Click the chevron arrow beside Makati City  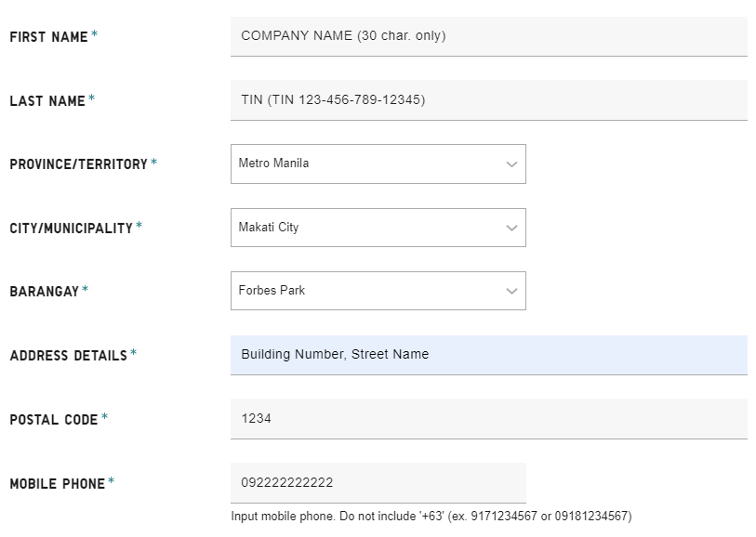(511, 228)
